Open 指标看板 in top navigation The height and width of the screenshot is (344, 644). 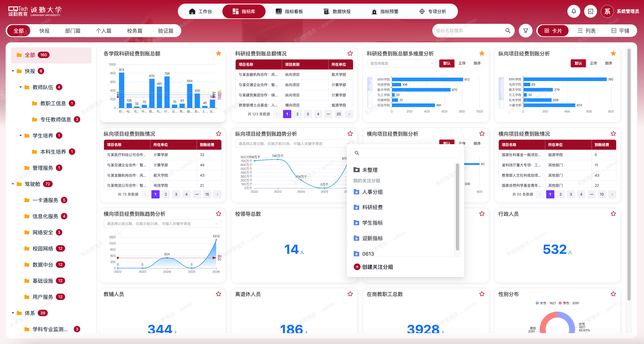point(289,11)
